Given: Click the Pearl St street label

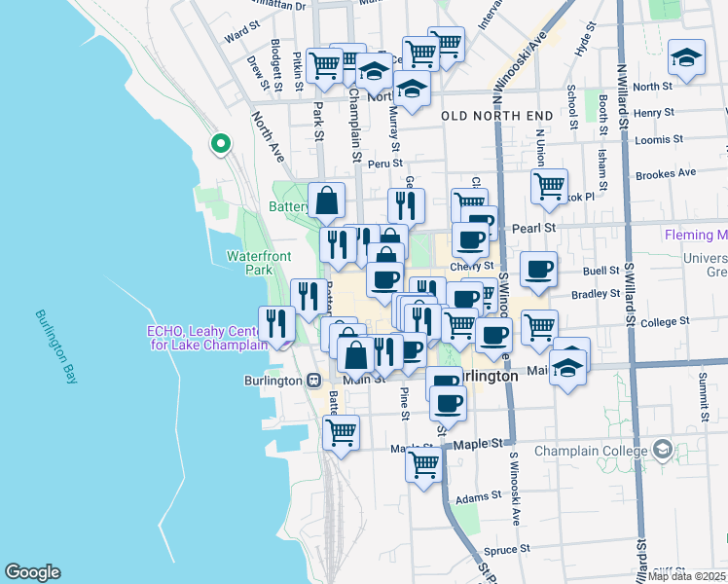Looking at the screenshot, I should 534,228.
